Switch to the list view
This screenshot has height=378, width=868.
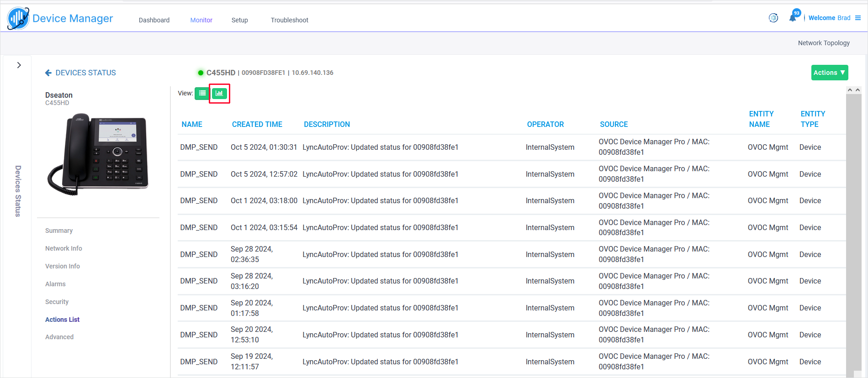click(x=202, y=93)
